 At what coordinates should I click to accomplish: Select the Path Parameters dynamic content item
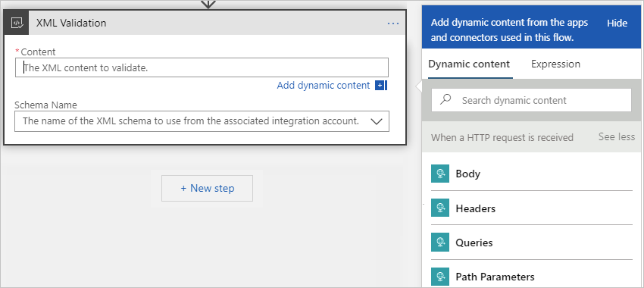coord(531,277)
